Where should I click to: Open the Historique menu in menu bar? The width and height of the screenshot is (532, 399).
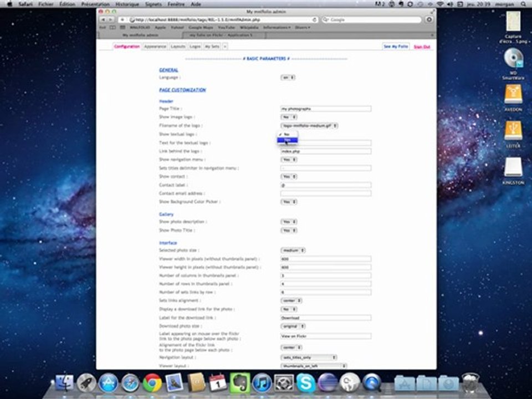(x=127, y=4)
